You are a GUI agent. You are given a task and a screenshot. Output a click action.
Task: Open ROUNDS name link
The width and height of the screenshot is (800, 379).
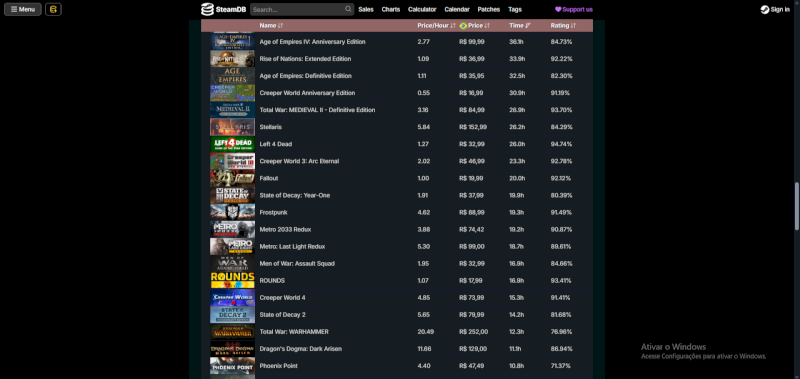pyautogui.click(x=272, y=281)
